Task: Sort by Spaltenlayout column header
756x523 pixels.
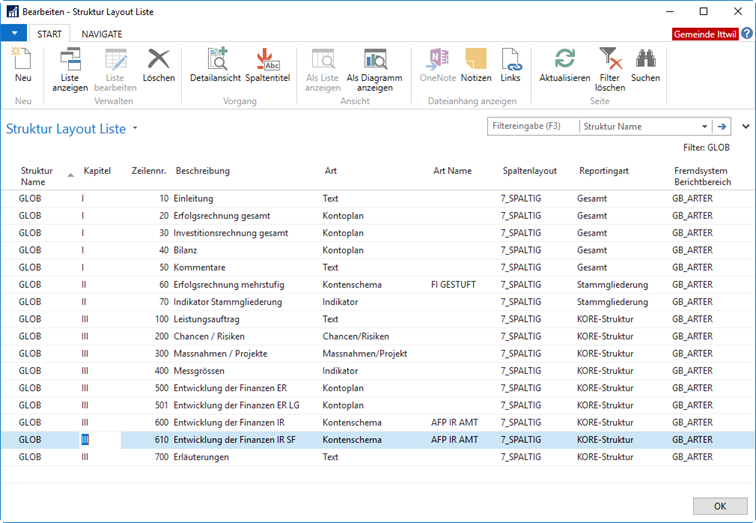Action: [529, 171]
